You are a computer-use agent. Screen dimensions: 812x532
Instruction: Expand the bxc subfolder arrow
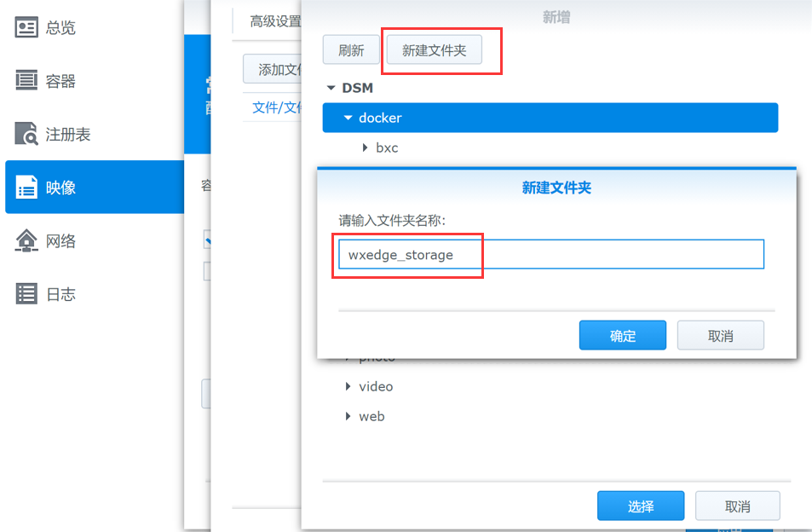366,147
